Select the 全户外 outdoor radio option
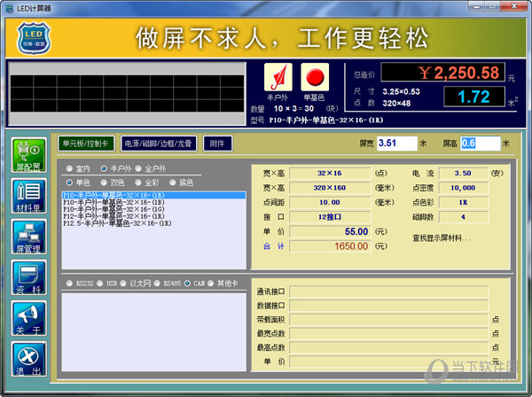The image size is (532, 397). [x=137, y=168]
